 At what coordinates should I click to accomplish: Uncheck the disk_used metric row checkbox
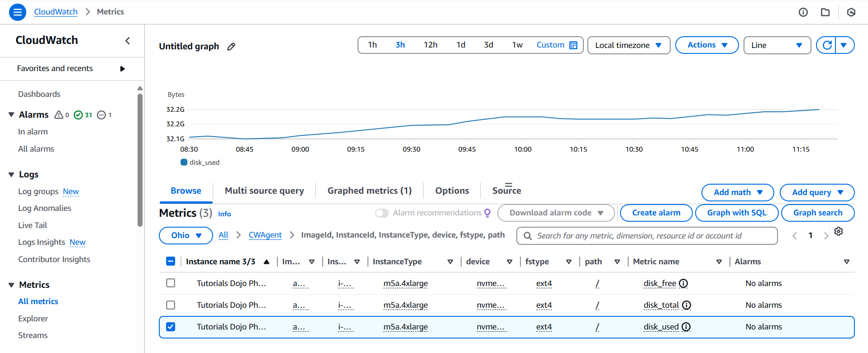pyautogui.click(x=171, y=327)
